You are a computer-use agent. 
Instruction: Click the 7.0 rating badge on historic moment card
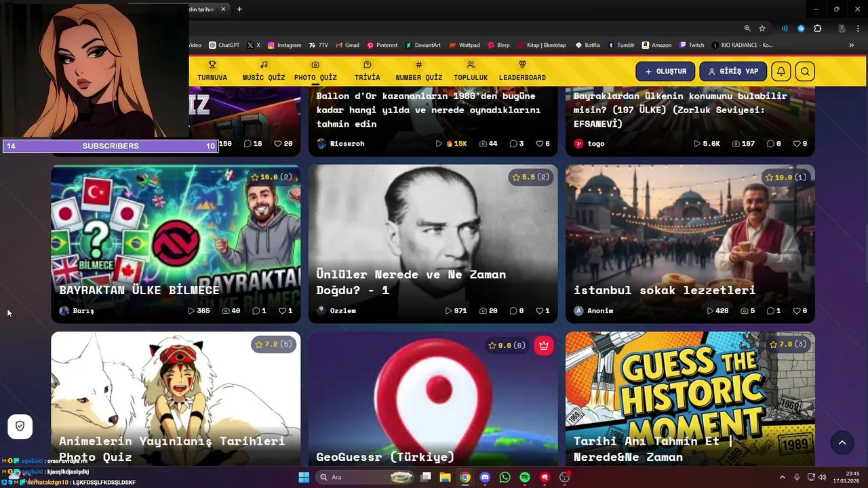tap(788, 344)
